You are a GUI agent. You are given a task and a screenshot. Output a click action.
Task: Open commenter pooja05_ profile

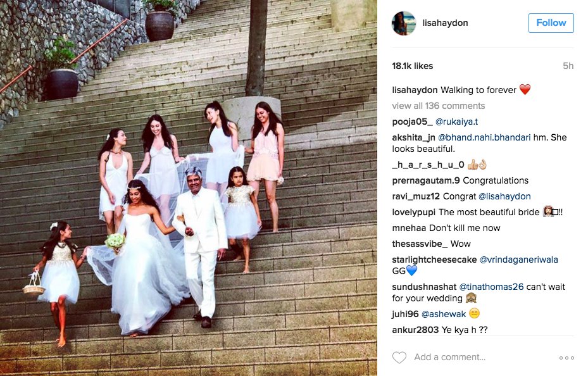point(412,122)
